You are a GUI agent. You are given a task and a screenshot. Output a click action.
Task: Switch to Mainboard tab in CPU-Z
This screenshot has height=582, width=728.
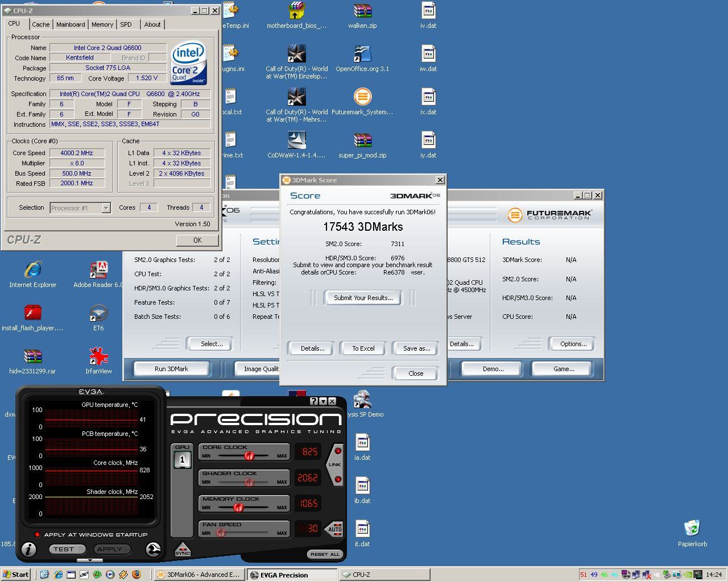pyautogui.click(x=71, y=24)
